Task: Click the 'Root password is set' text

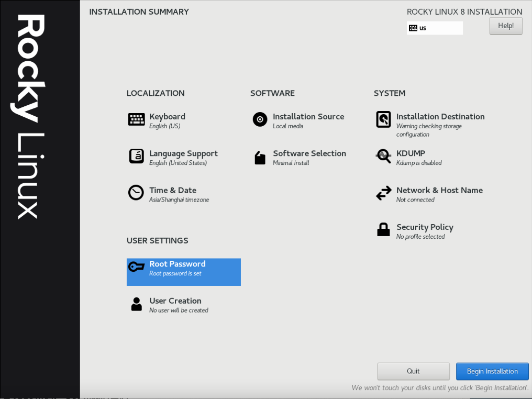Action: [175, 273]
